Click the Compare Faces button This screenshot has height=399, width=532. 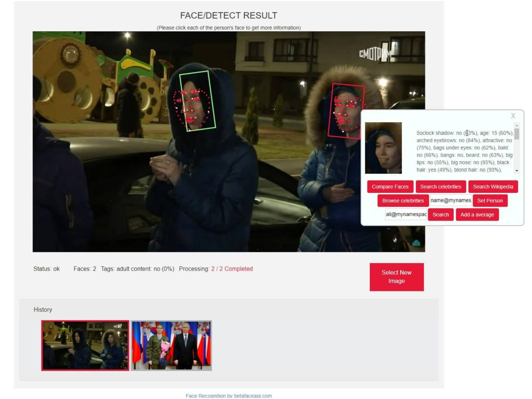pyautogui.click(x=390, y=187)
